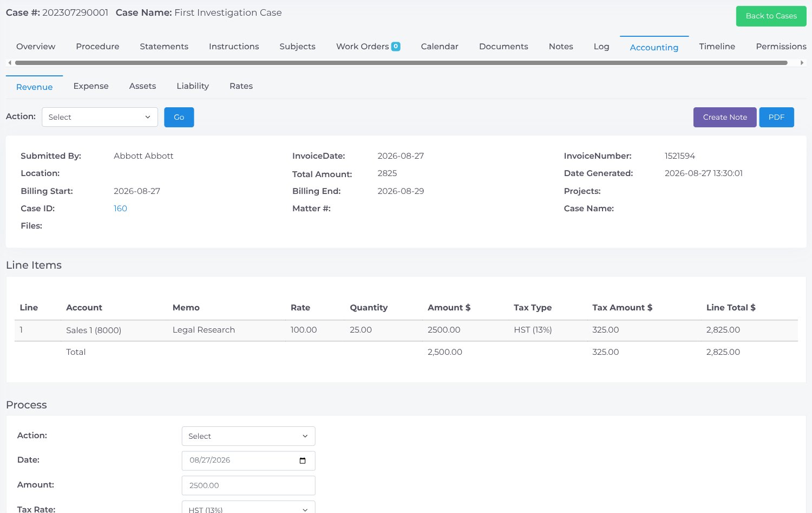This screenshot has width=812, height=513.
Task: Click the Work Orders count badge
Action: [396, 47]
